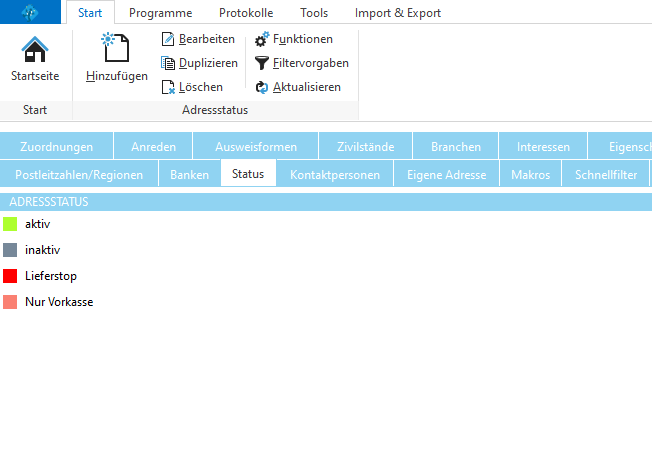Select the Ausweisformen tab
652x451 pixels.
(256, 146)
